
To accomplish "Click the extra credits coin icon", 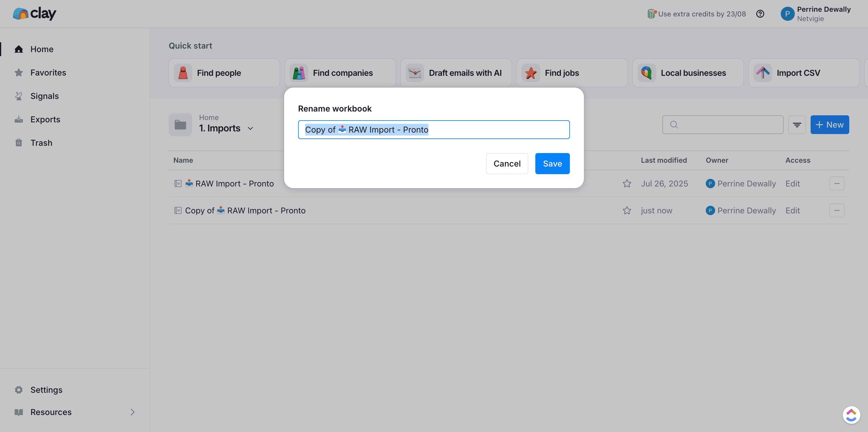I will 652,14.
